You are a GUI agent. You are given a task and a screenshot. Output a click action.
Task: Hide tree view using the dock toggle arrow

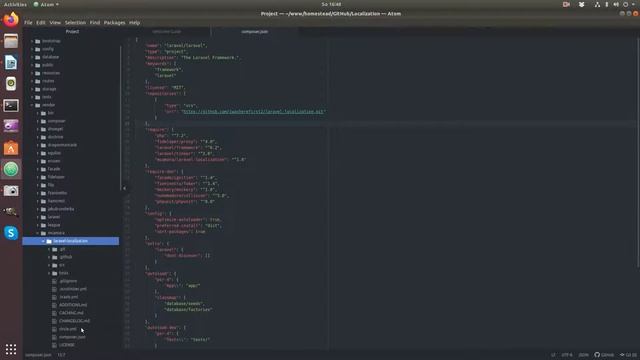[x=124, y=188]
